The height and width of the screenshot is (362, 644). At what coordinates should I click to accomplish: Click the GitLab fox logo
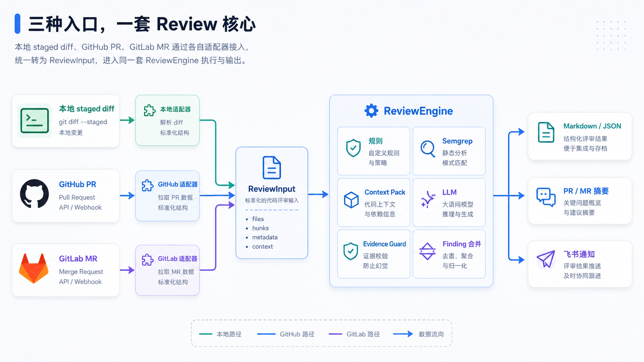34,268
